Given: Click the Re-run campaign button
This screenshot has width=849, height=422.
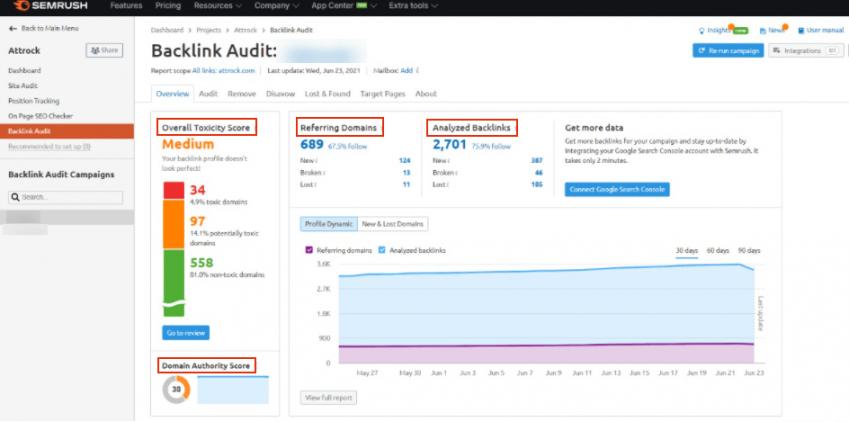Looking at the screenshot, I should click(728, 50).
